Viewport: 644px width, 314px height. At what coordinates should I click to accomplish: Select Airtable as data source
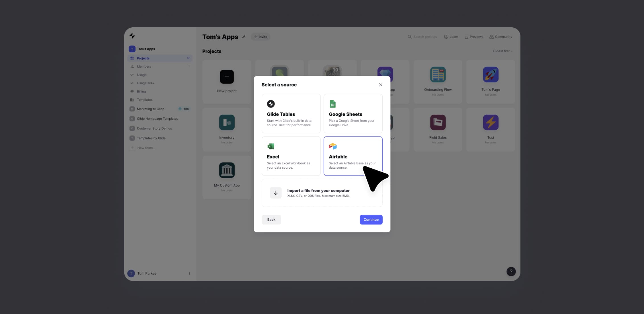coord(353,156)
